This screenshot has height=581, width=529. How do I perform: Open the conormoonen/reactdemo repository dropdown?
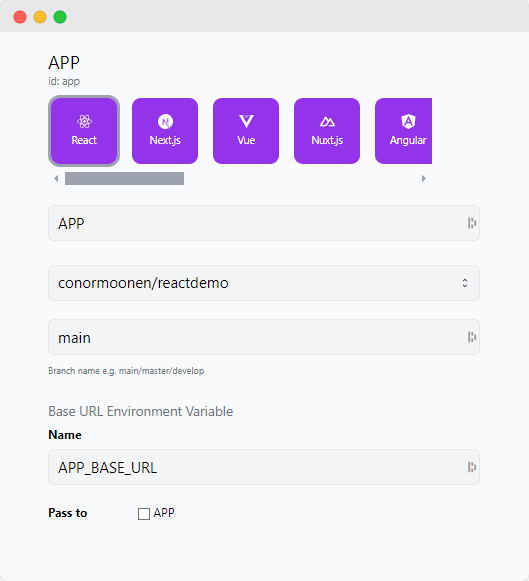pos(264,283)
